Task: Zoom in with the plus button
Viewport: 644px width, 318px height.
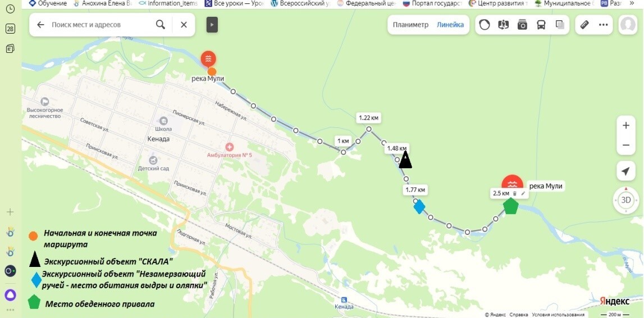Action: (626, 126)
